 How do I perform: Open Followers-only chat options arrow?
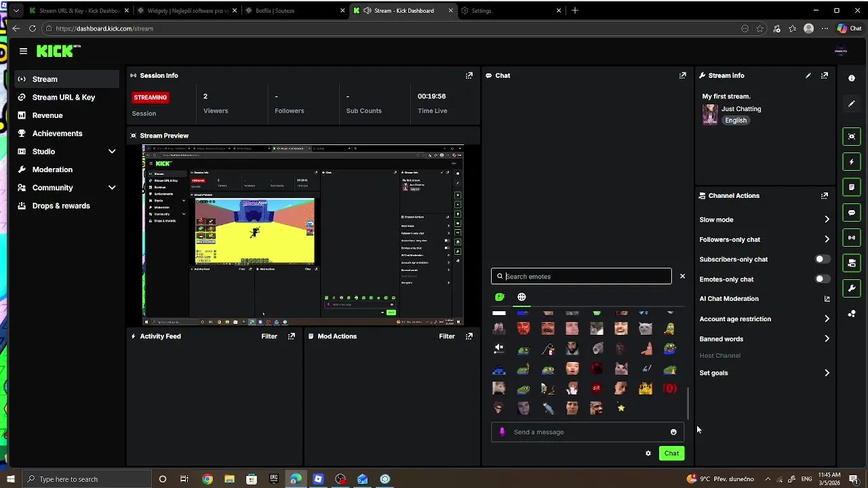[827, 239]
